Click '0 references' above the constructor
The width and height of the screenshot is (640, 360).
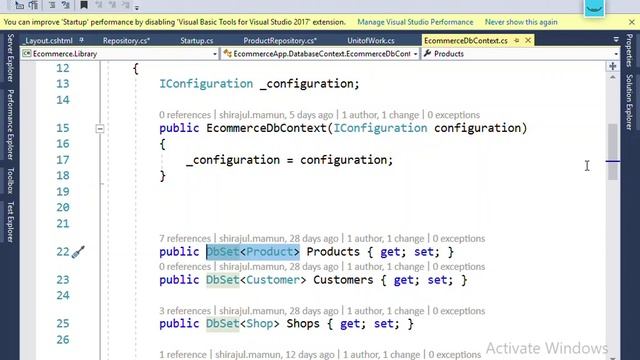coord(185,115)
